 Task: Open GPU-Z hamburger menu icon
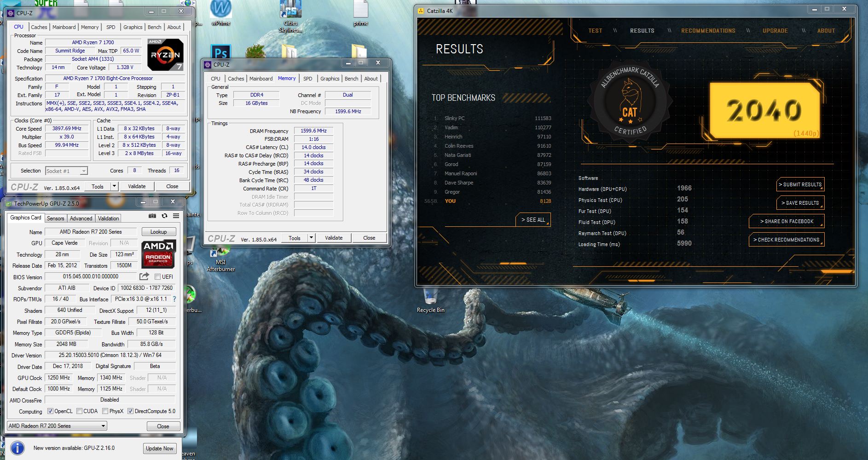[x=176, y=216]
